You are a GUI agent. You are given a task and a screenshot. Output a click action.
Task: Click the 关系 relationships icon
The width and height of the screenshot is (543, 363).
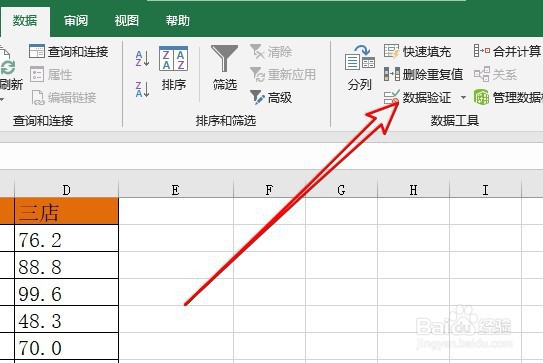(x=482, y=74)
